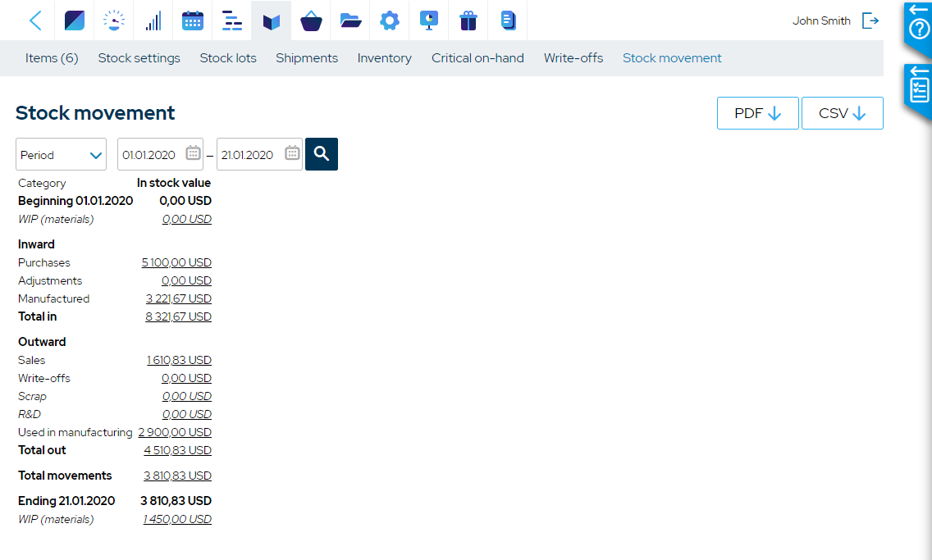
Task: Open Scrap value 0,00 USD
Action: [x=186, y=396]
